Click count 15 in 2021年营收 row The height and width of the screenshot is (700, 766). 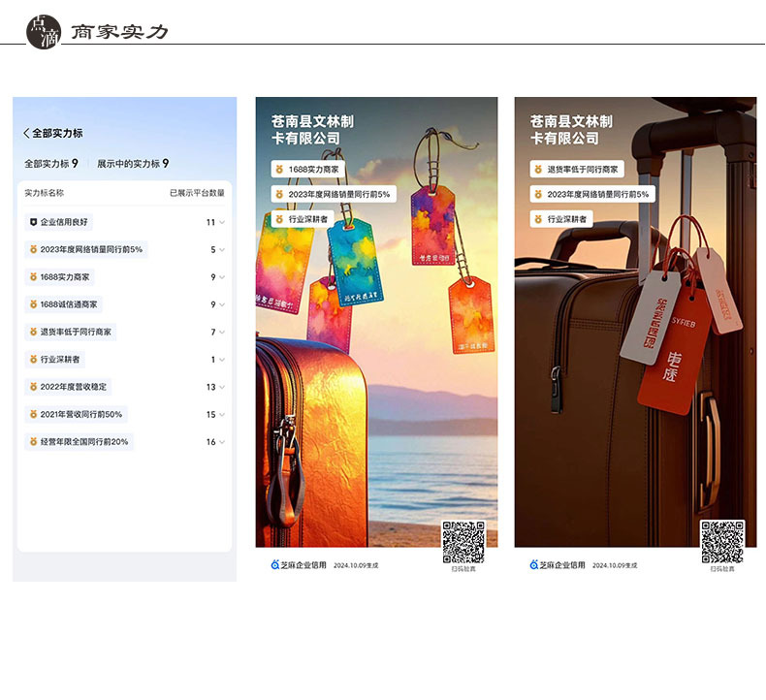[210, 414]
